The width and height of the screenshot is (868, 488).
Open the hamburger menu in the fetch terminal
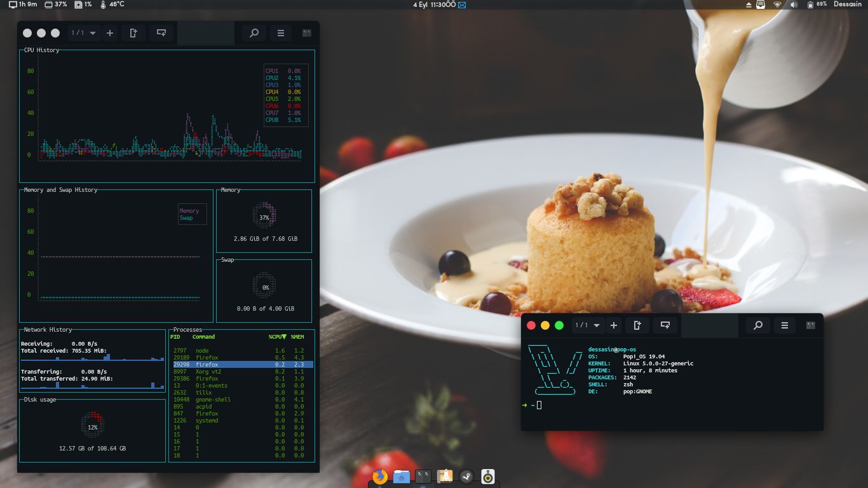point(784,325)
